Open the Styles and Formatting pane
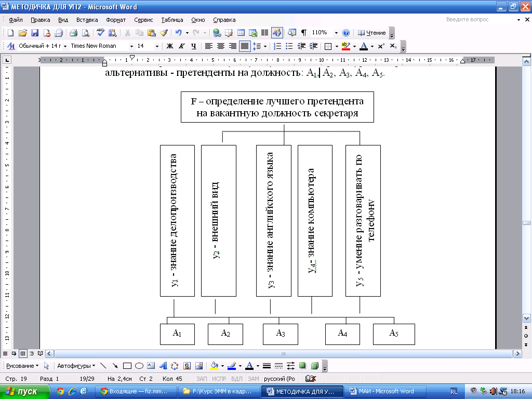The width and height of the screenshot is (532, 399). [x=11, y=46]
